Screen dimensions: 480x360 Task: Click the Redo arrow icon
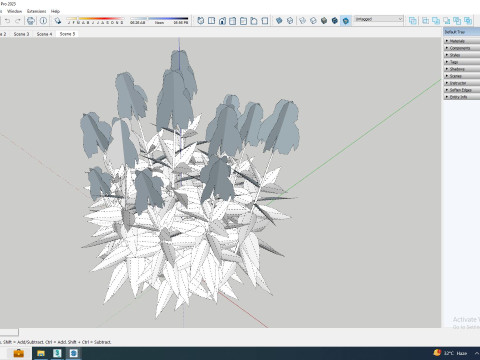pyautogui.click(x=18, y=21)
